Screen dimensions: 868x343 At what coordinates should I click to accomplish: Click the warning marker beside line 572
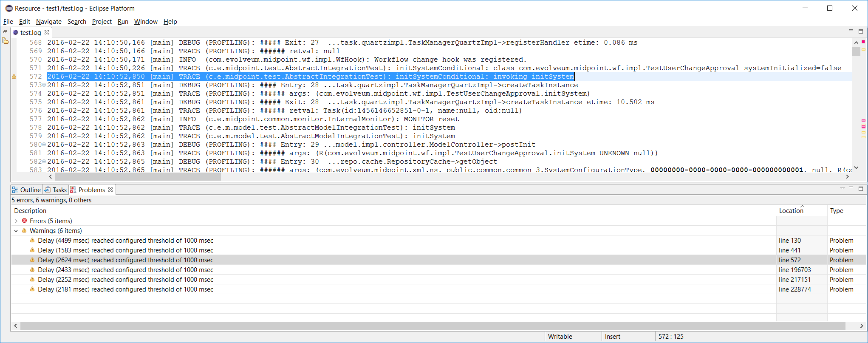14,77
